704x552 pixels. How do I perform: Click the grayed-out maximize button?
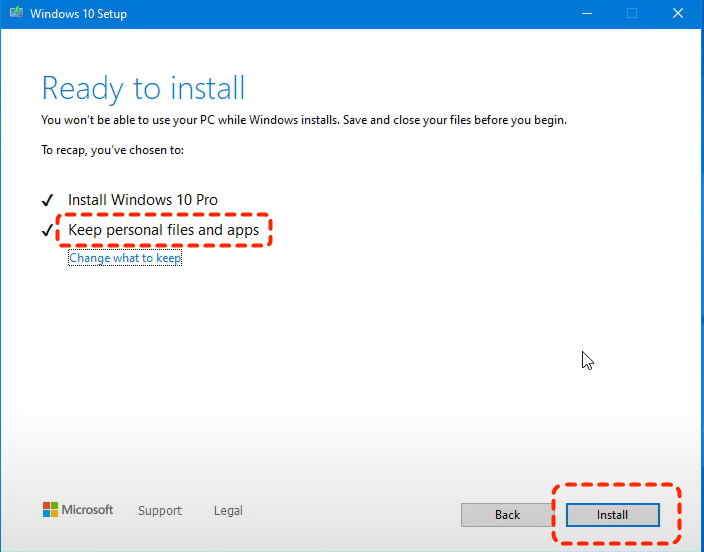[632, 13]
